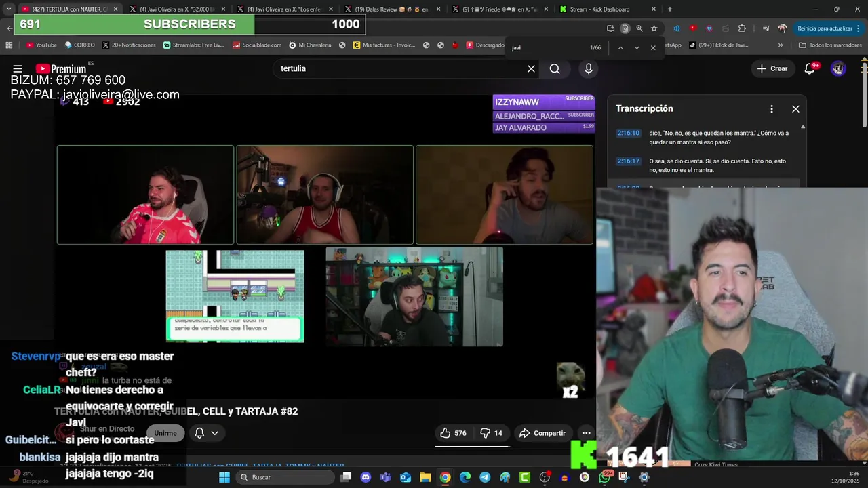Open the 20+ Notificaciones bookmark

coord(129,45)
